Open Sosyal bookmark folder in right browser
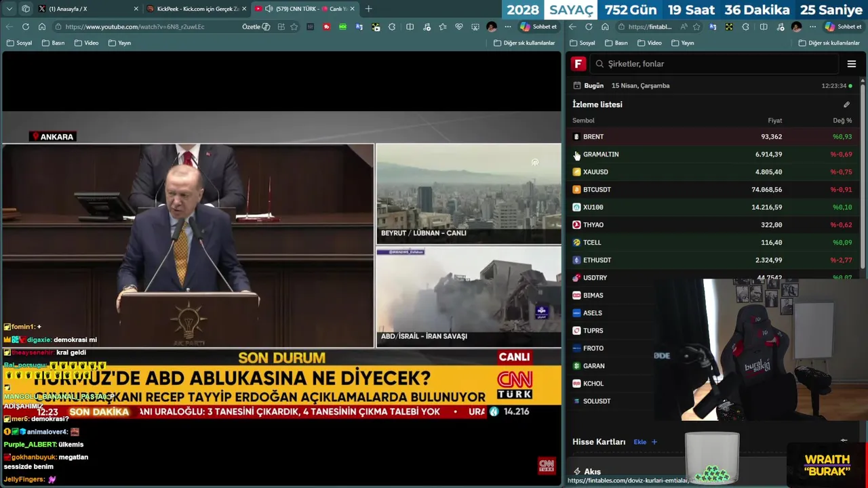868x488 pixels. pyautogui.click(x=583, y=43)
